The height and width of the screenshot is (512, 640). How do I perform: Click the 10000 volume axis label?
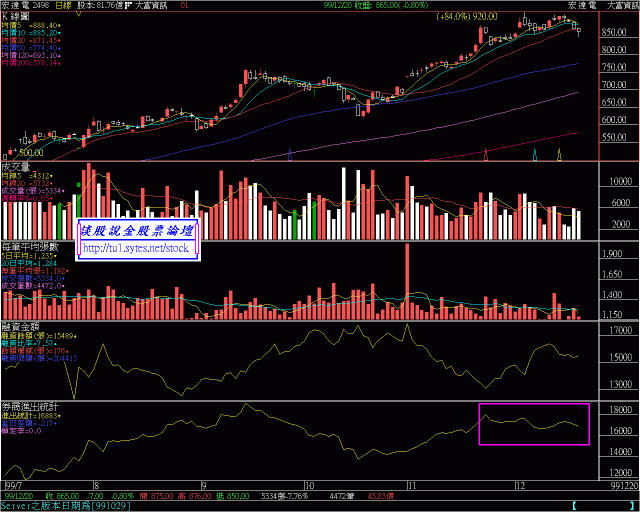point(620,181)
